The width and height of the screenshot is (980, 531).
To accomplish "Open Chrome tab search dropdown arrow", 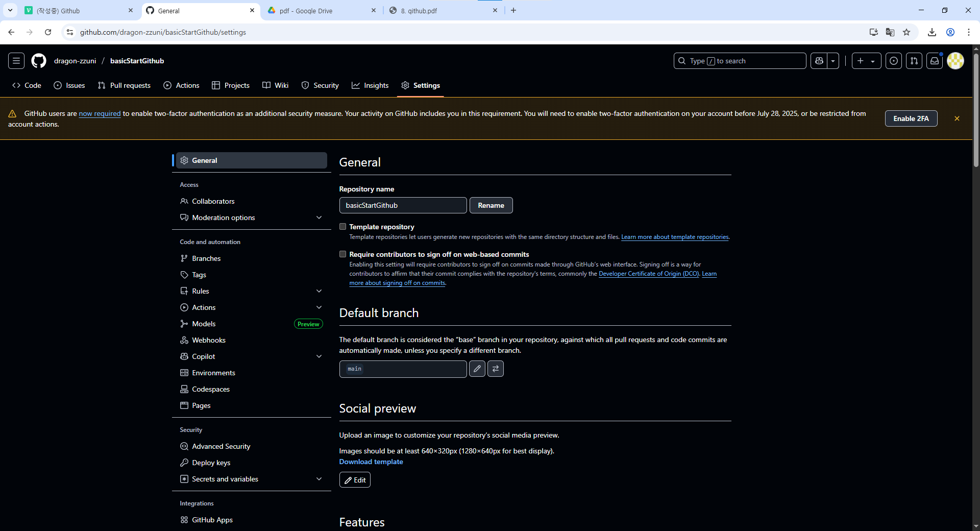I will click(x=10, y=10).
